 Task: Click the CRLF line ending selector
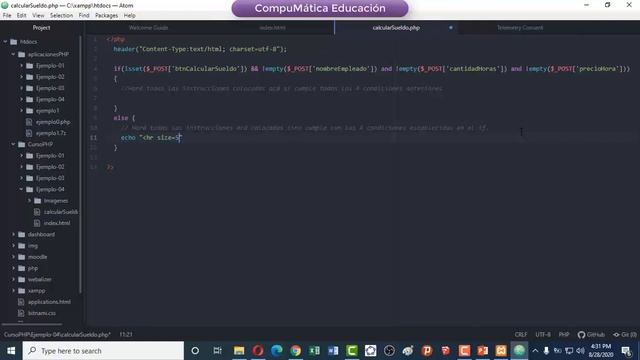[520, 335]
